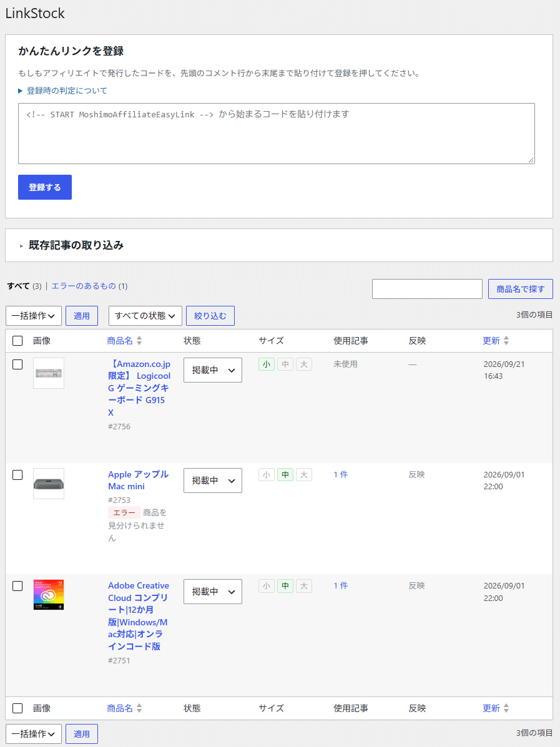Select size 大 for Logicool row

pos(303,364)
